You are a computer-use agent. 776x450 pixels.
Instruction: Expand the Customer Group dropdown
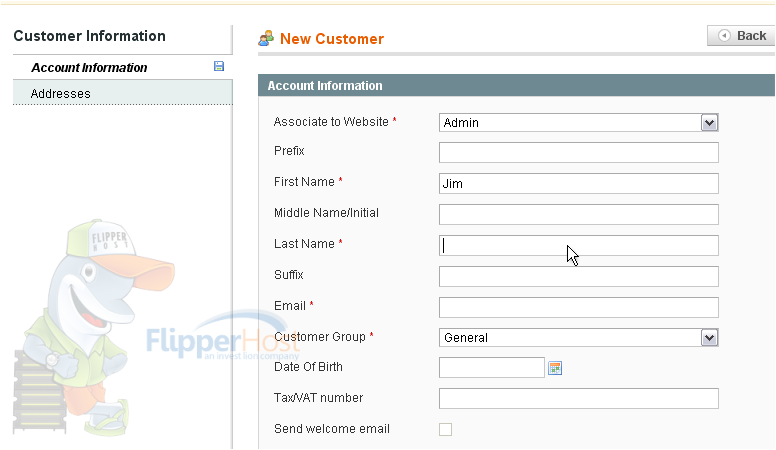[x=579, y=338]
